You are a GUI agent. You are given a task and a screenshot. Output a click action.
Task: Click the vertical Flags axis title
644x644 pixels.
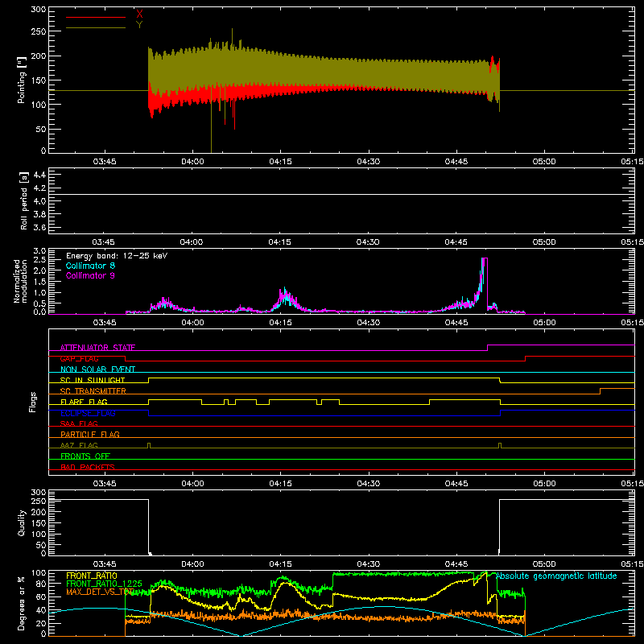pyautogui.click(x=33, y=402)
